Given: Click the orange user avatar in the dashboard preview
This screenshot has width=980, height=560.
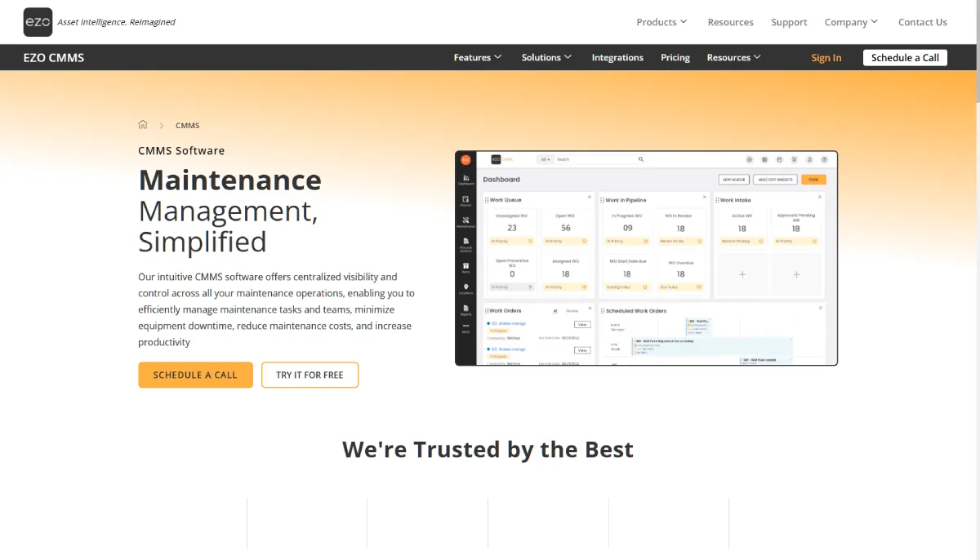Looking at the screenshot, I should (x=465, y=160).
